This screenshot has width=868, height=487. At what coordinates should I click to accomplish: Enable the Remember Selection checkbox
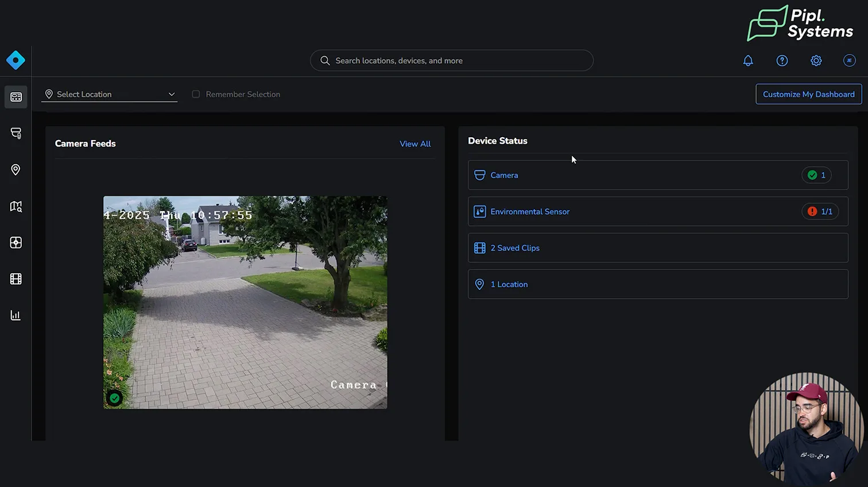click(x=196, y=94)
